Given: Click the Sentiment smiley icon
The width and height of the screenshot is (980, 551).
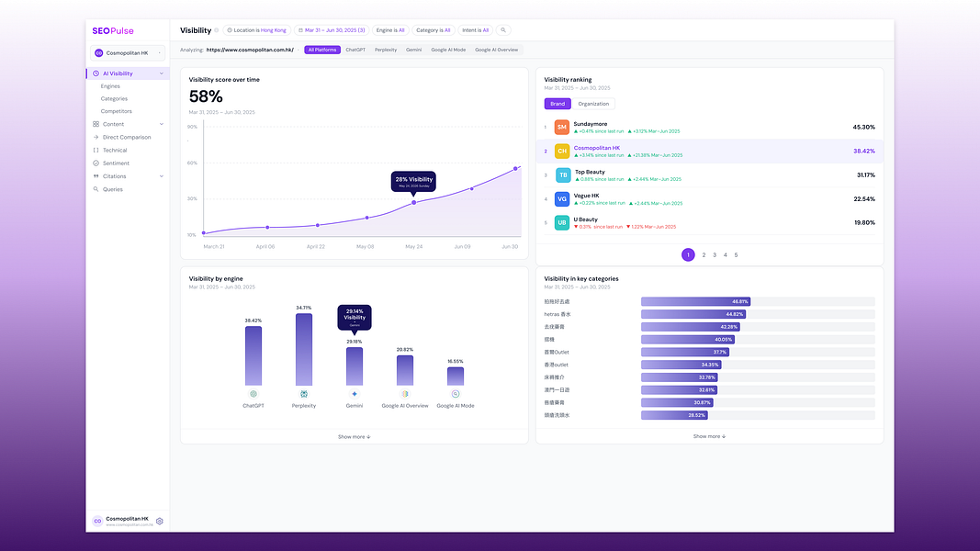Looking at the screenshot, I should [x=96, y=163].
